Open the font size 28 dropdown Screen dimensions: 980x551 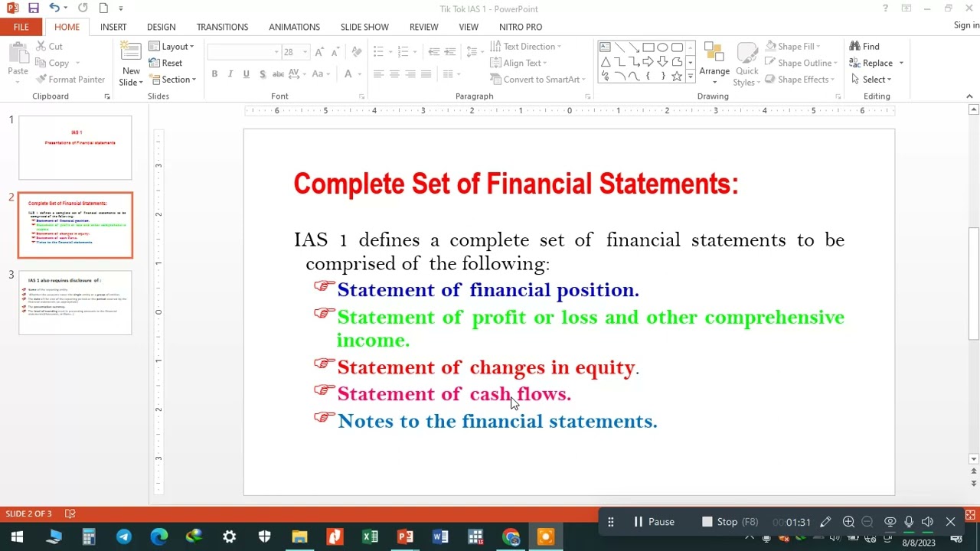click(305, 52)
